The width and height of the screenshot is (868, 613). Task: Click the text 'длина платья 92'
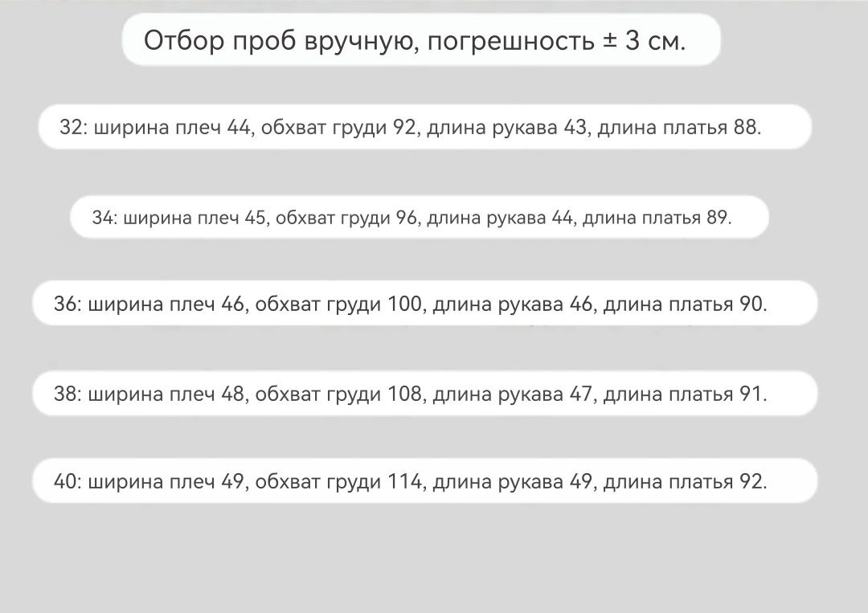[x=682, y=481]
